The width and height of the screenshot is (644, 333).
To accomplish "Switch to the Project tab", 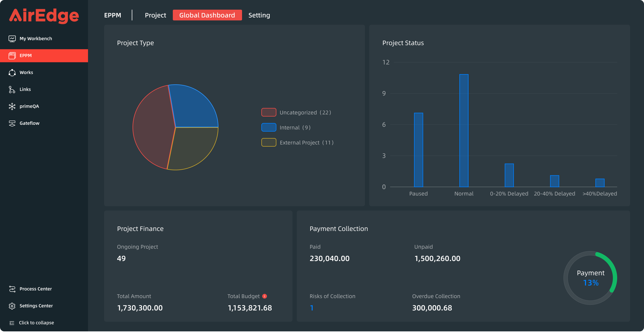I will [x=155, y=15].
